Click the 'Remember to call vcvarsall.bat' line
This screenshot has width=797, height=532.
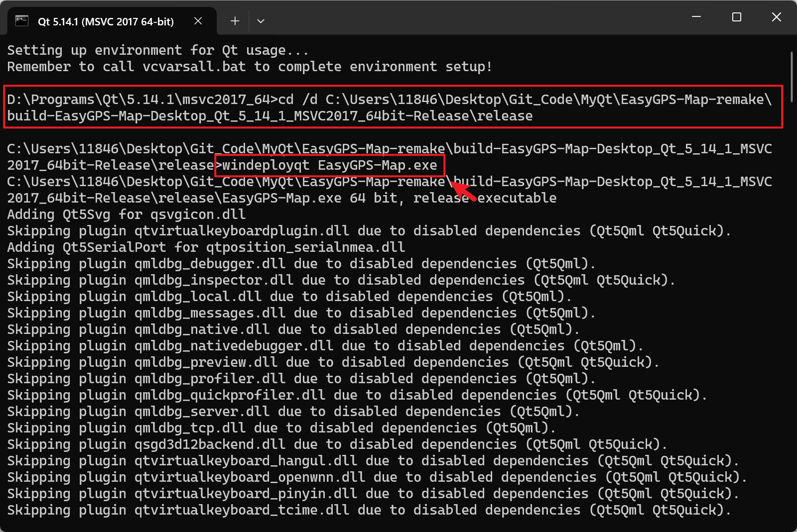[x=250, y=67]
